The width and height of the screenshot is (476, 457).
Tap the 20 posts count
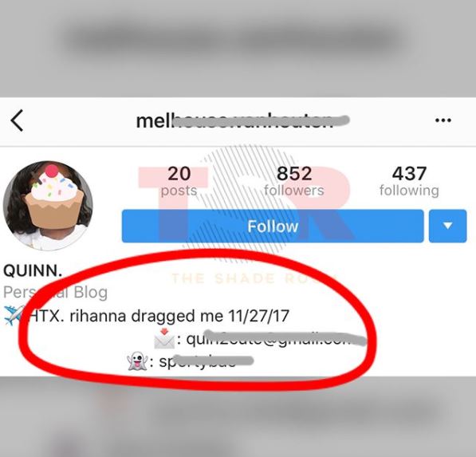click(x=179, y=181)
